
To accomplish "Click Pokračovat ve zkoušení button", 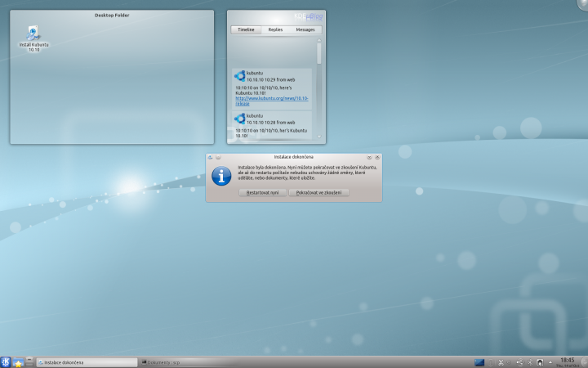I will (x=318, y=193).
